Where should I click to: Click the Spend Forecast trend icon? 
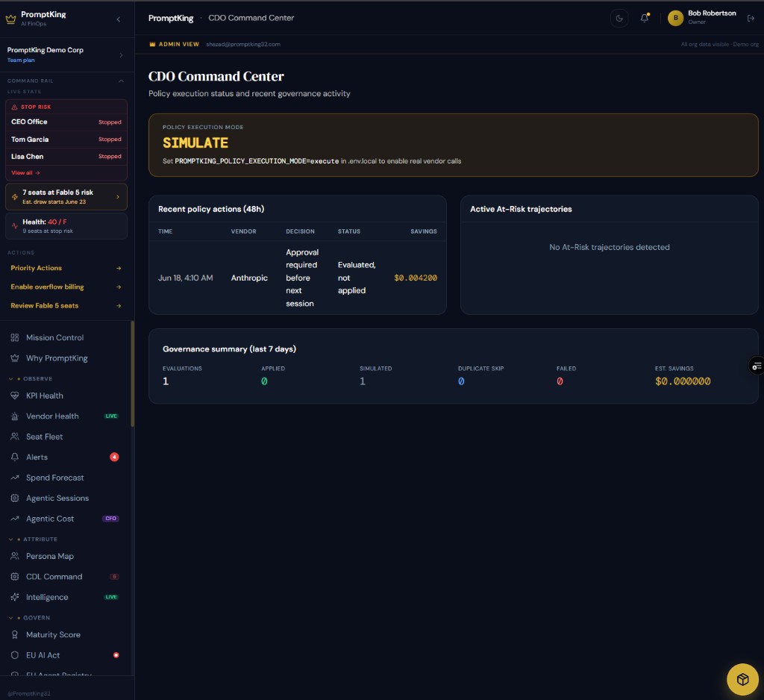(15, 478)
